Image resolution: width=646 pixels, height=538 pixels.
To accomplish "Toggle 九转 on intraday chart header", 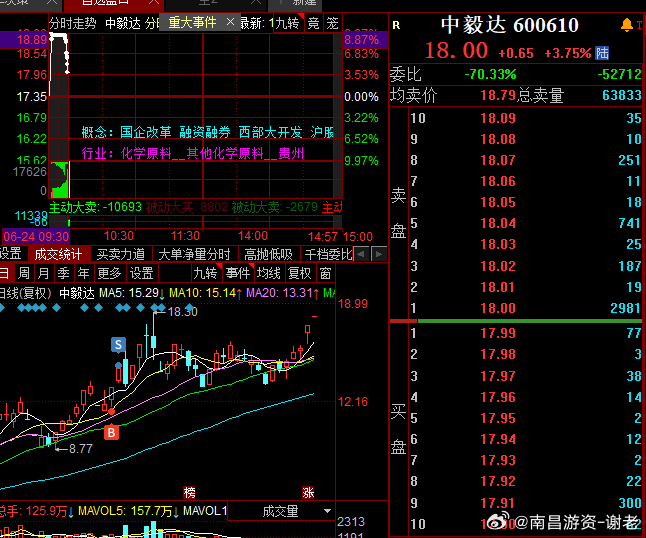I will coord(287,23).
